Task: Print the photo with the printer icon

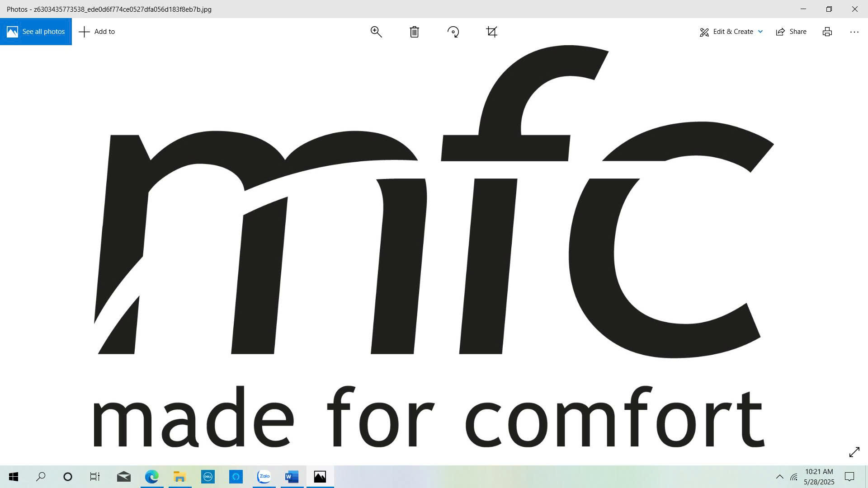Action: pos(827,32)
